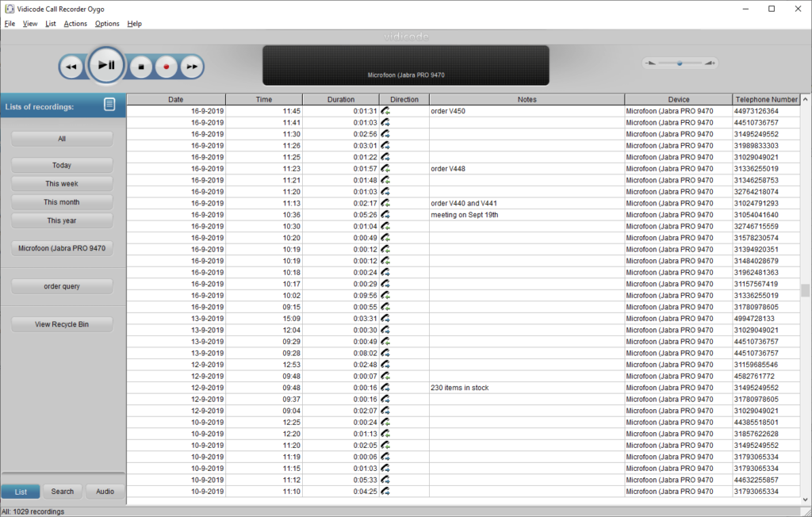Click the scrollbar down arrow
Viewport: 812px width, 517px height.
click(x=806, y=500)
